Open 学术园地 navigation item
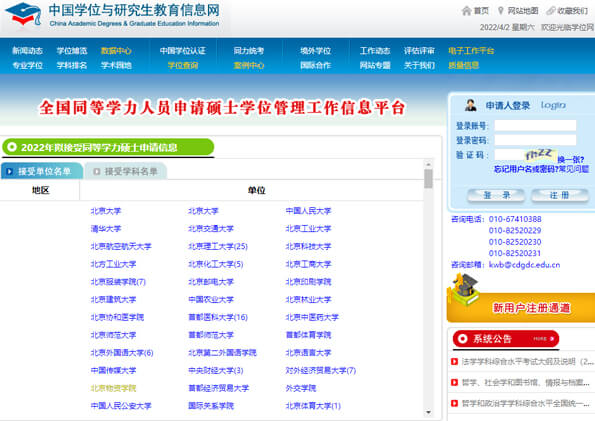Image resolution: width=595 pixels, height=421 pixels. (116, 65)
